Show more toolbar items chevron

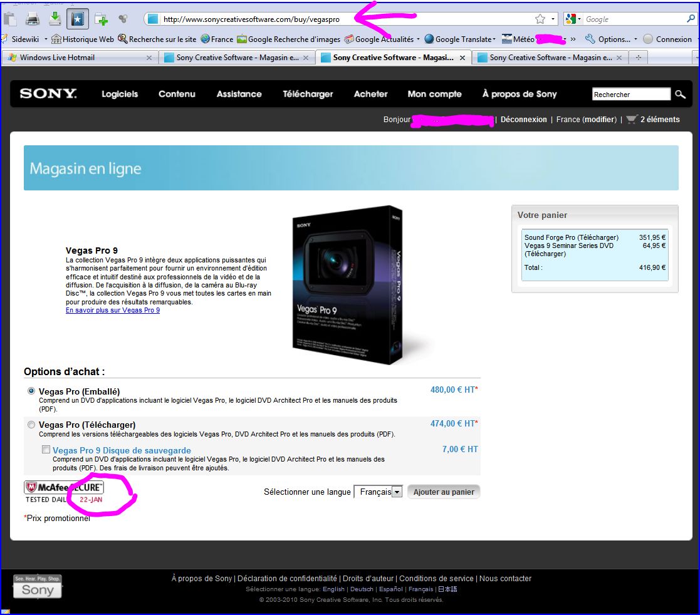click(x=573, y=39)
